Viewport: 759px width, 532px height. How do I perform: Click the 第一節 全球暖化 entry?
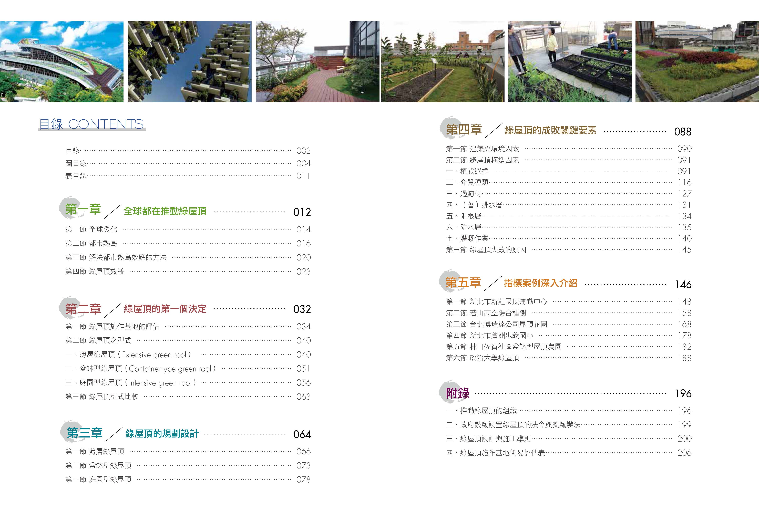click(188, 229)
